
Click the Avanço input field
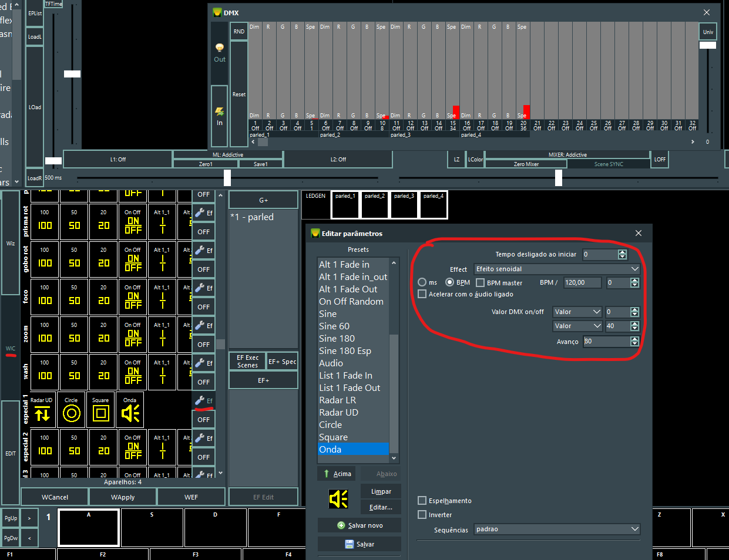(606, 341)
